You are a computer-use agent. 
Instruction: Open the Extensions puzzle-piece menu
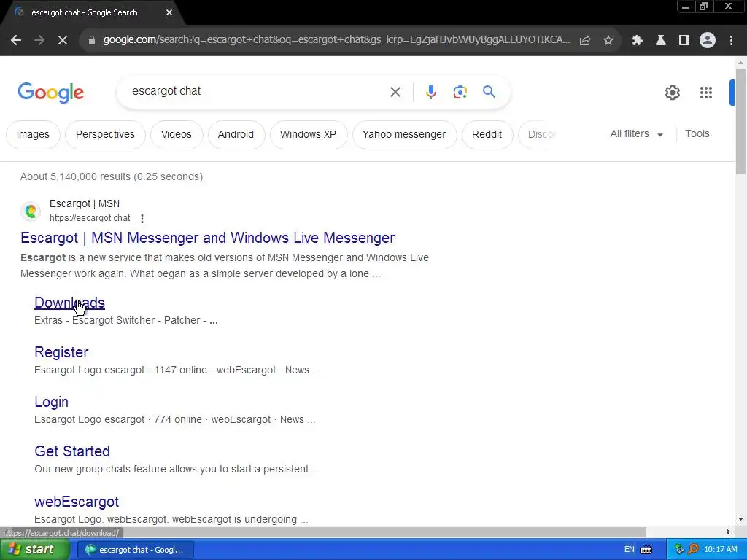[637, 41]
